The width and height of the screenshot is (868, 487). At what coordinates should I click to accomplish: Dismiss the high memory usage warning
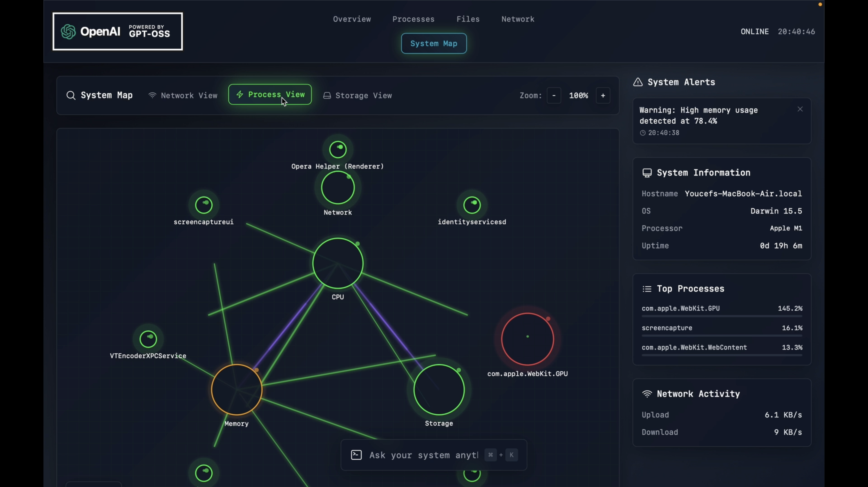pyautogui.click(x=800, y=109)
